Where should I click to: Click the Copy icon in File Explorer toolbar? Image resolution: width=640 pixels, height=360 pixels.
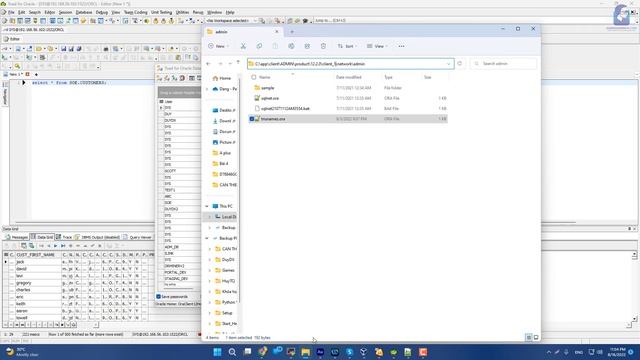click(x=259, y=46)
